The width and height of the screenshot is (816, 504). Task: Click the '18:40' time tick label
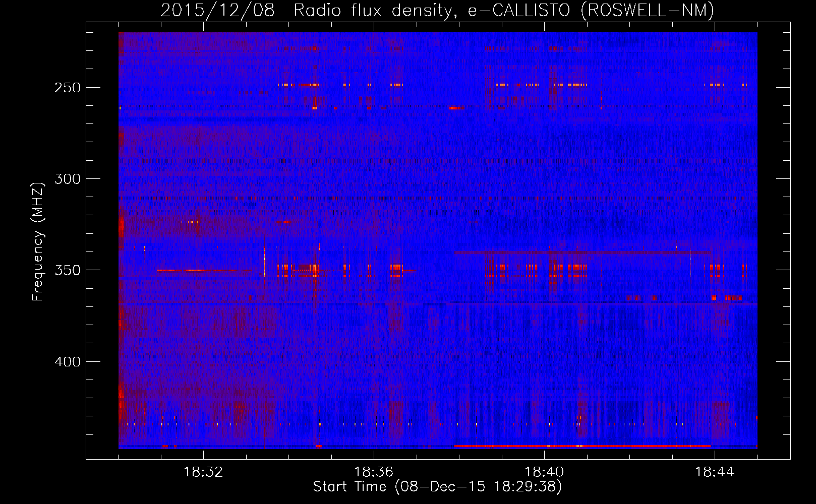click(544, 472)
